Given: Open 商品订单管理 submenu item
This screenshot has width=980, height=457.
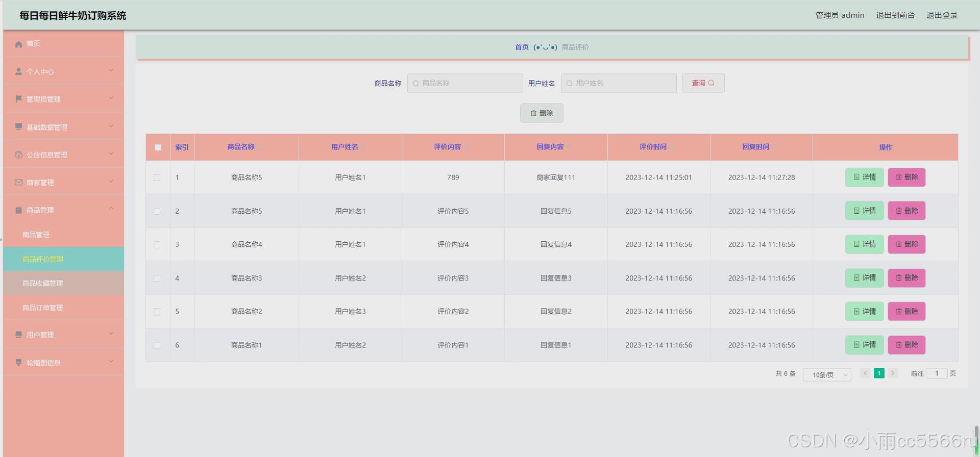Looking at the screenshot, I should [63, 308].
